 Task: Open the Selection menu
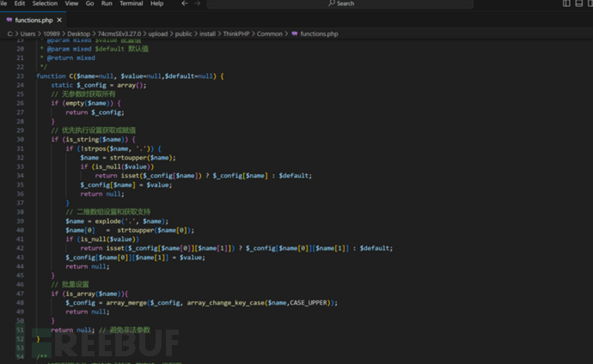45,3
